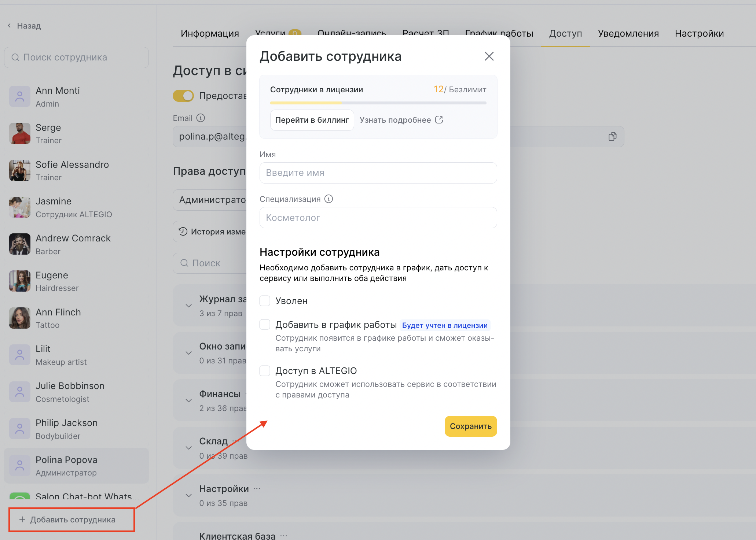Open the Информация tab
Viewport: 756px width, 540px height.
(210, 33)
